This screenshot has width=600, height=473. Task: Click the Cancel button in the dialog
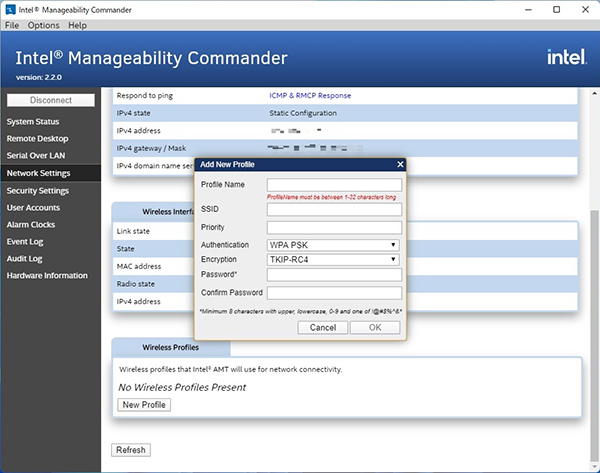click(x=323, y=328)
